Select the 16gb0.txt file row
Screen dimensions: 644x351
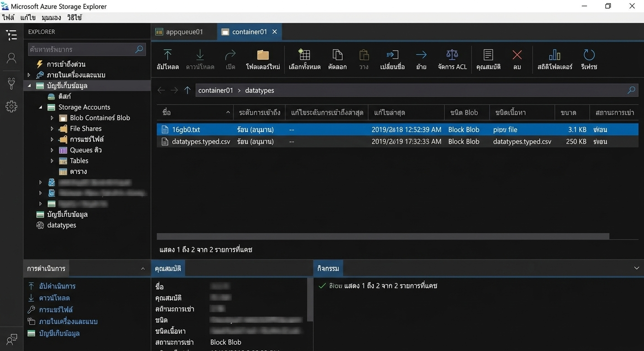[397, 129]
